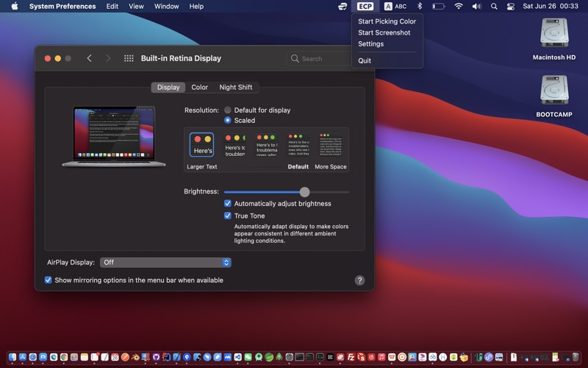Select the scaling thumbnail right of Larger Text
This screenshot has width=588, height=368.
coord(234,144)
